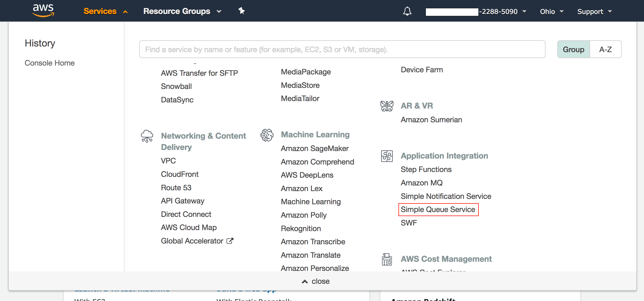Click the pin icon in the navbar

[x=241, y=11]
